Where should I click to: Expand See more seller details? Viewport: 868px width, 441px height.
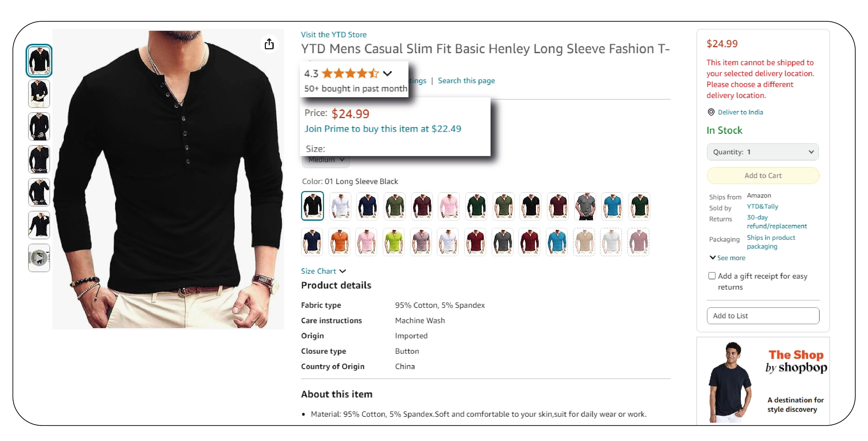point(727,258)
